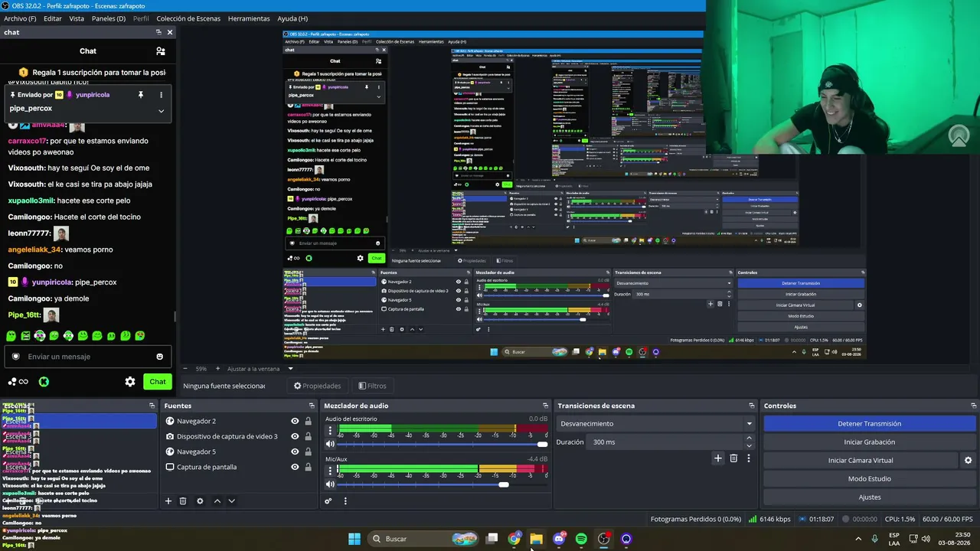The width and height of the screenshot is (980, 551).
Task: Open pinned message three-dot options
Action: pos(161,95)
